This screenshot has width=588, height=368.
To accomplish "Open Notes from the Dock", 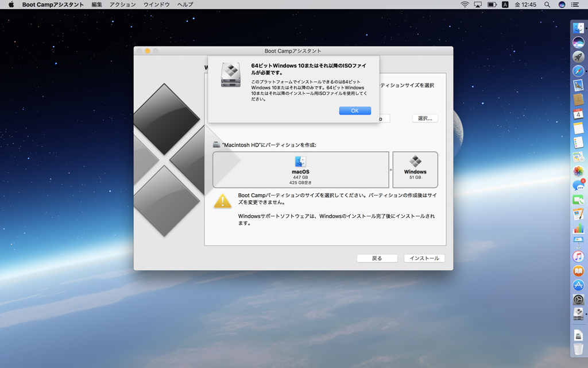I will (578, 128).
